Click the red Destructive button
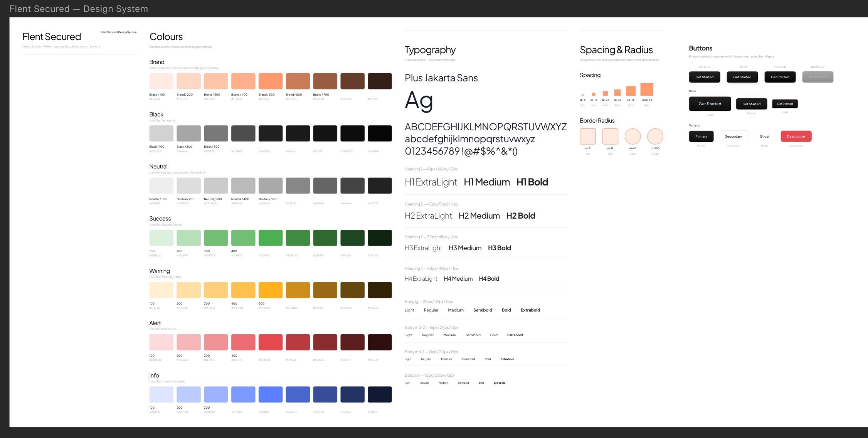This screenshot has width=868, height=438. pos(796,136)
